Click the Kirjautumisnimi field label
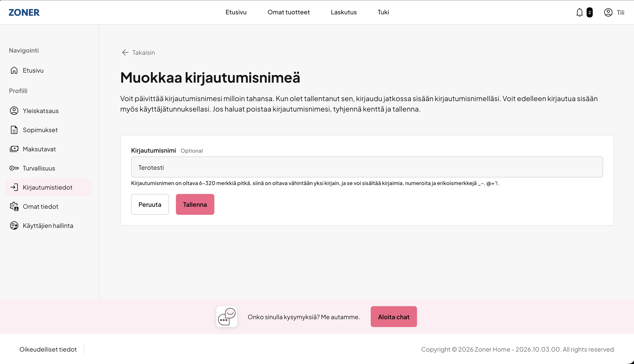The height and width of the screenshot is (364, 634). coord(153,150)
